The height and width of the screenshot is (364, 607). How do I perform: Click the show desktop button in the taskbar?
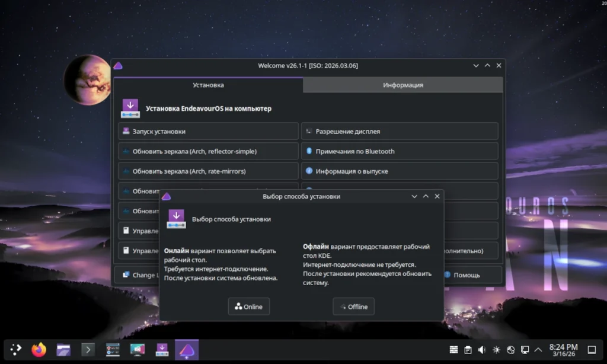coord(592,350)
